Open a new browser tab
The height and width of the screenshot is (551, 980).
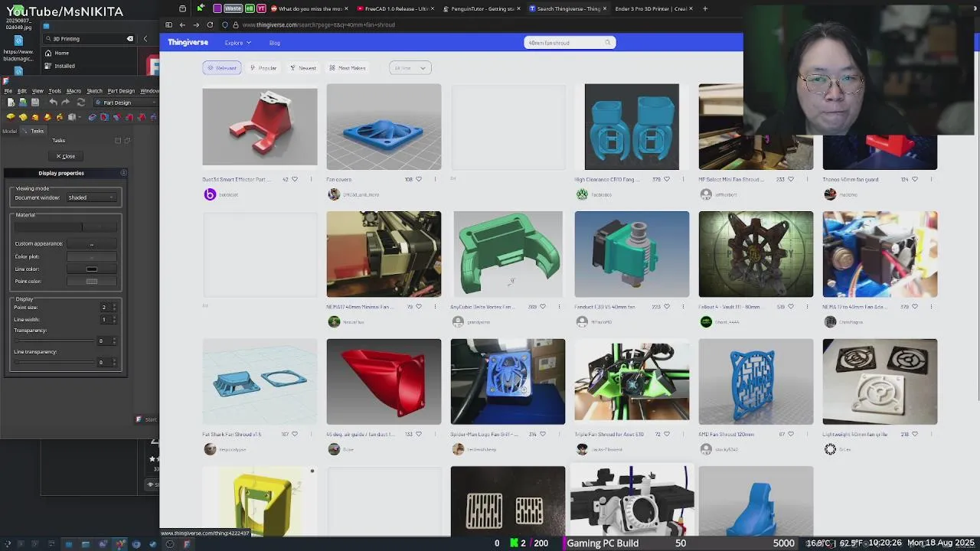tap(705, 8)
